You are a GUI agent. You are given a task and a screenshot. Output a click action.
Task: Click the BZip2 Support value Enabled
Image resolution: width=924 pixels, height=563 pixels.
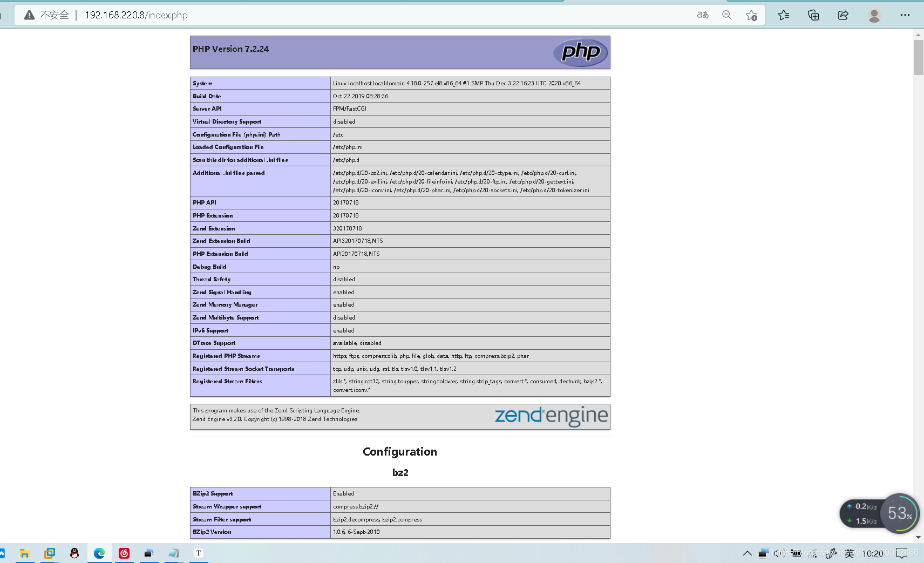343,493
